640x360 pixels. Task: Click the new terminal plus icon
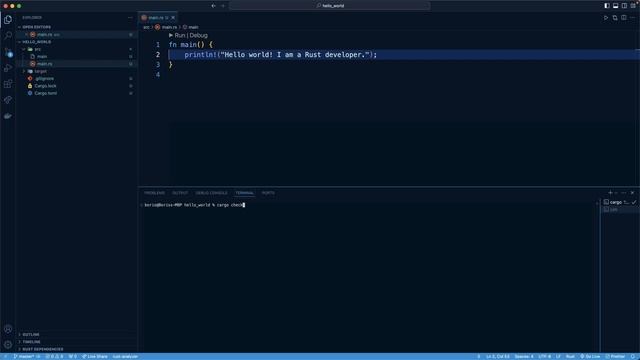[x=610, y=193]
